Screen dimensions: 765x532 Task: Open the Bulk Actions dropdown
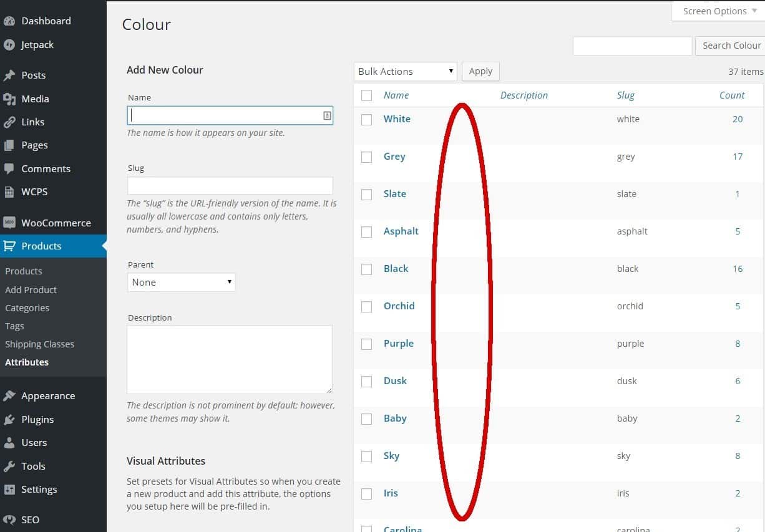405,71
